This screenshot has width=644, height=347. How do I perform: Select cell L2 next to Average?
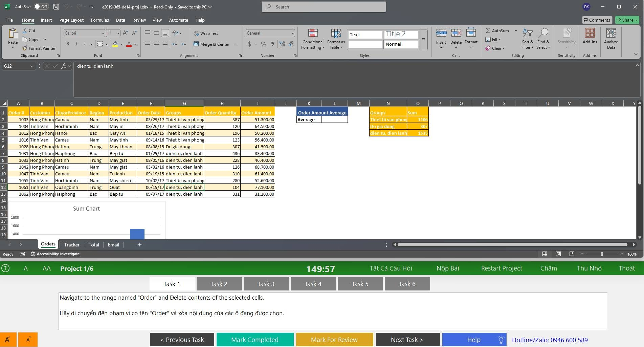coord(334,120)
